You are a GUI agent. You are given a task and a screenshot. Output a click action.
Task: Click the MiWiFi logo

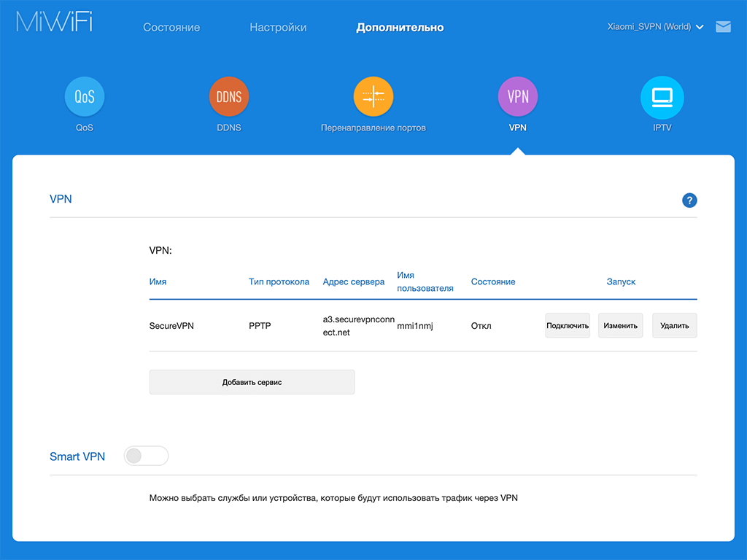(x=55, y=22)
